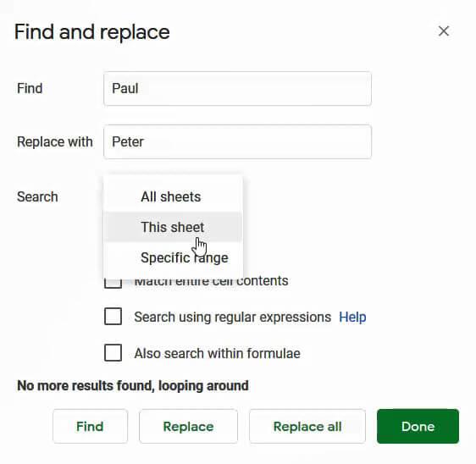
Task: Click the 'Replace with' field label
Action: pos(55,141)
